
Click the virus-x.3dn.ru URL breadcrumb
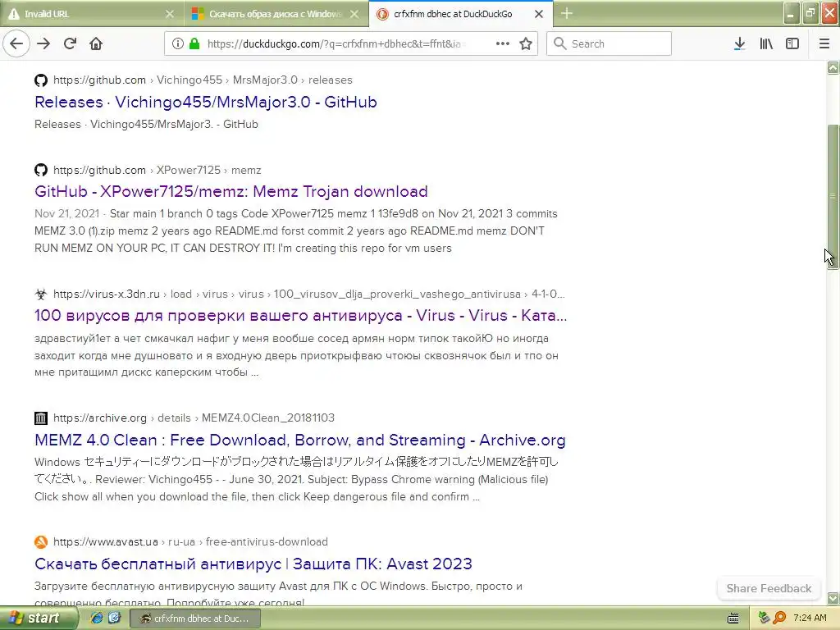click(308, 294)
